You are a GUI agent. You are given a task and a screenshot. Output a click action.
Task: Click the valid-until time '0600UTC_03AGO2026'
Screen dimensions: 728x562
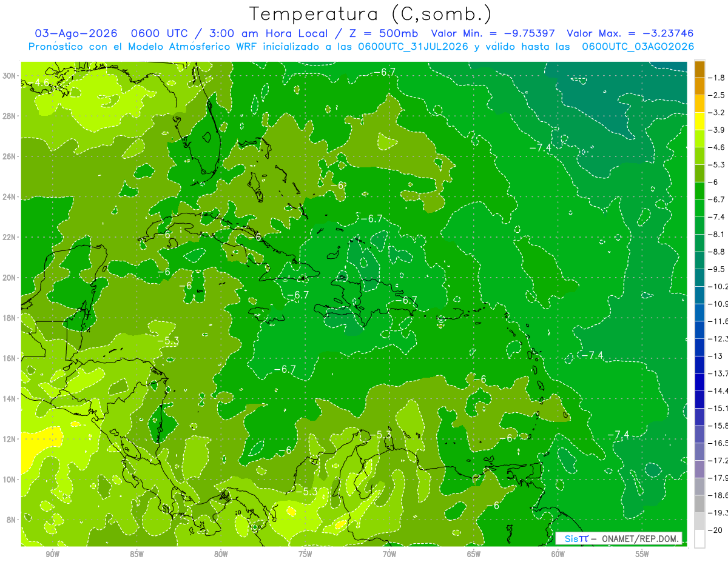tap(638, 47)
